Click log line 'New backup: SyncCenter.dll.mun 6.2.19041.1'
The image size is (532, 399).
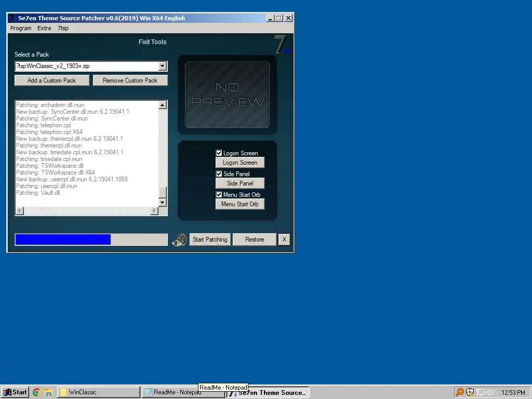[x=73, y=112]
